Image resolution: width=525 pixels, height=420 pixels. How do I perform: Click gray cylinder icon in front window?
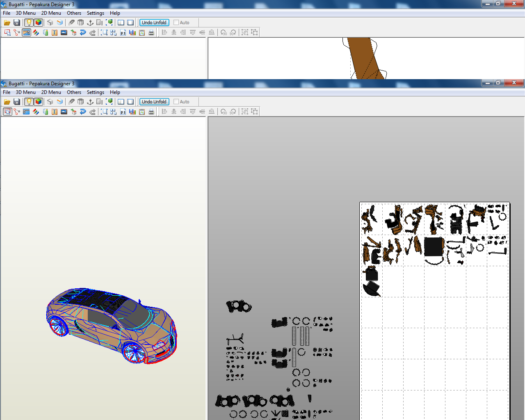pos(81,102)
